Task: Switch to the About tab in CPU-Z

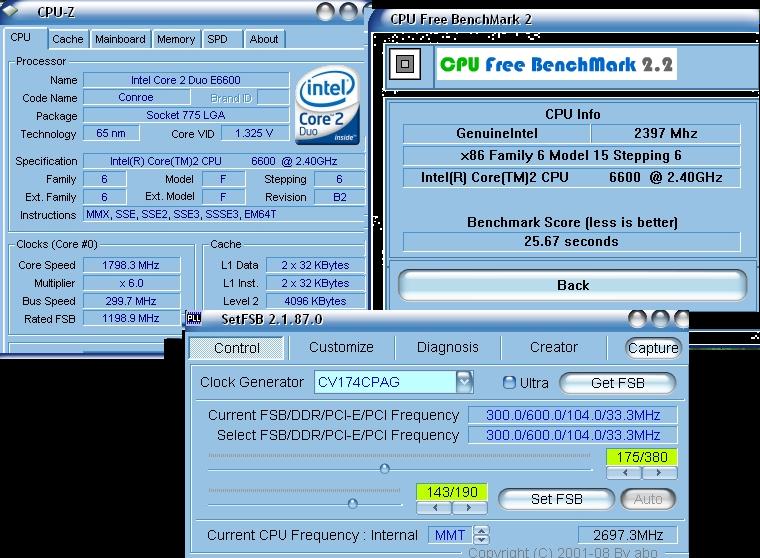Action: (264, 39)
